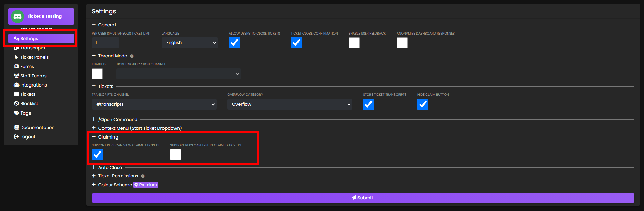The height and width of the screenshot is (211, 644).
Task: Enable Thread Mode checkbox
Action: (x=97, y=74)
